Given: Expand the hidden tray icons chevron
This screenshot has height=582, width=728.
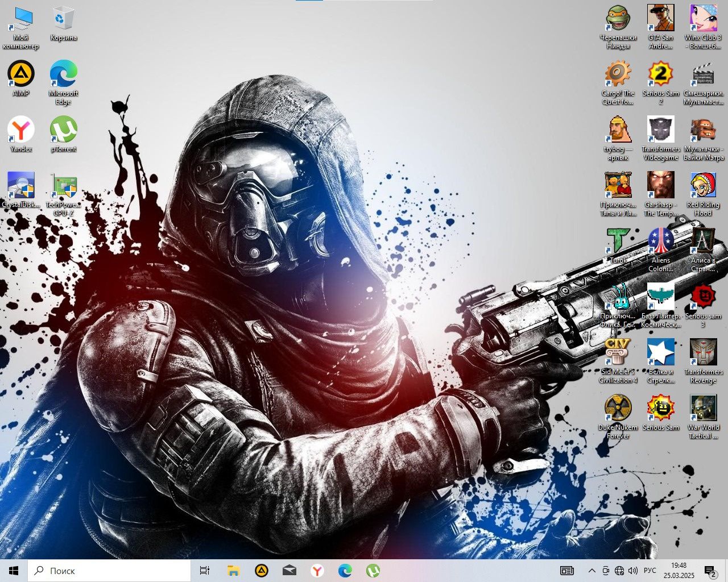Looking at the screenshot, I should click(x=591, y=571).
